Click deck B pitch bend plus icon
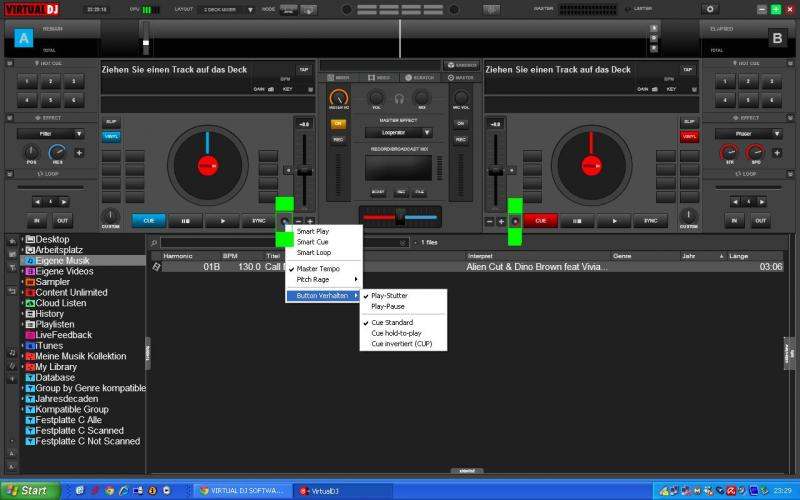The width and height of the screenshot is (800, 500). point(502,221)
